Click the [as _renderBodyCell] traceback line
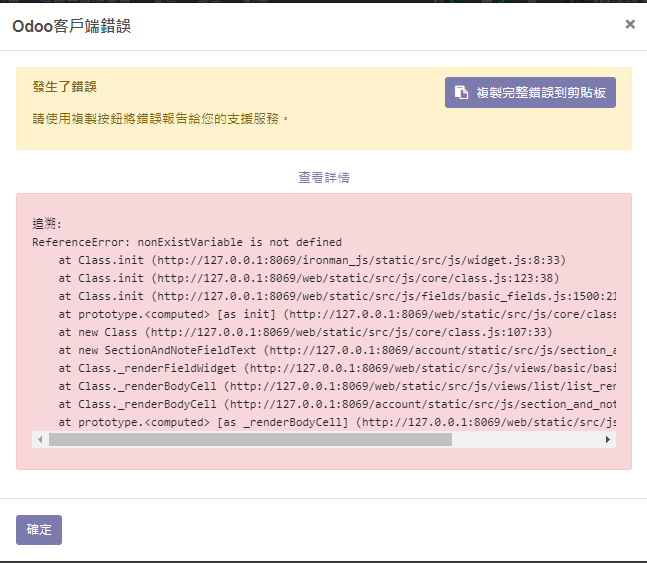 coord(337,422)
